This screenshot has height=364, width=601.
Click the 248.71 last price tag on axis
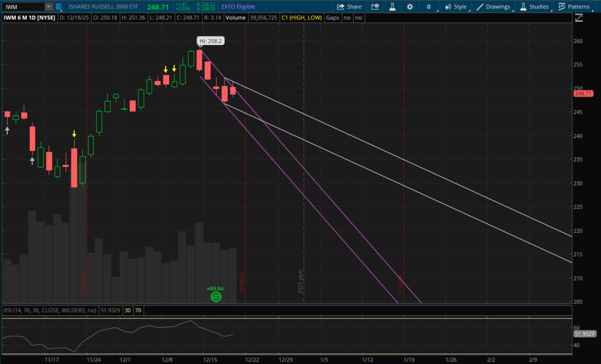click(583, 93)
